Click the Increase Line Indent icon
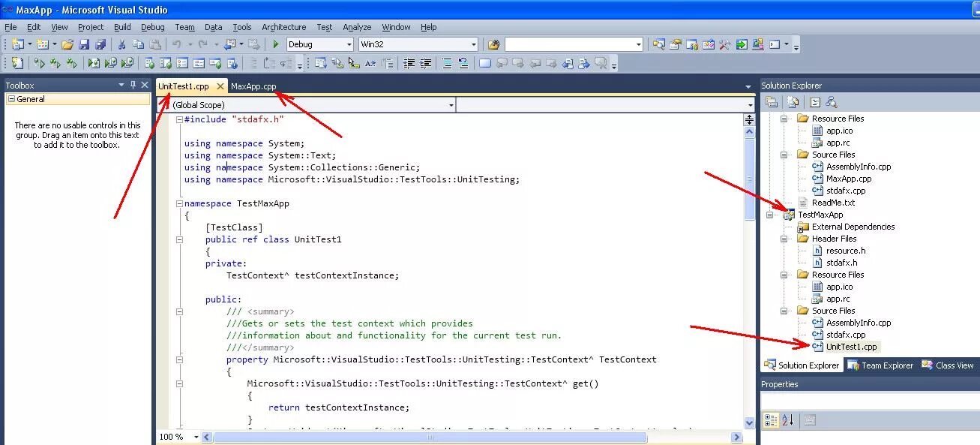Screen dimensions: 980x445 coord(426,63)
